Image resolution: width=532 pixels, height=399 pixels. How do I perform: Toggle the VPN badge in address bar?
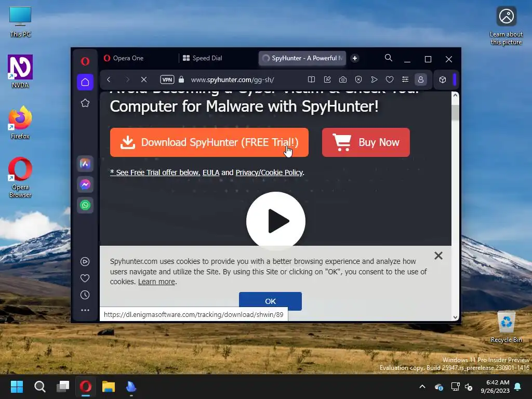tap(167, 79)
